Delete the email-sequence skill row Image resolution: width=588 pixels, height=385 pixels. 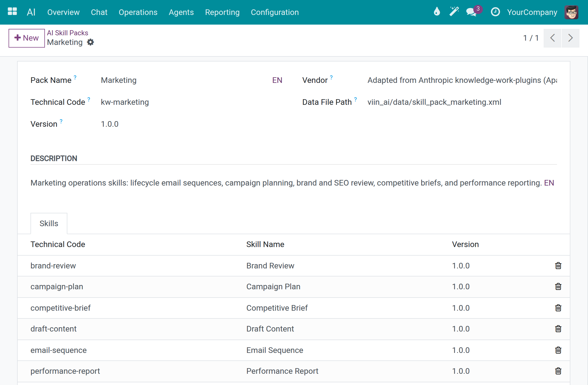(x=558, y=350)
